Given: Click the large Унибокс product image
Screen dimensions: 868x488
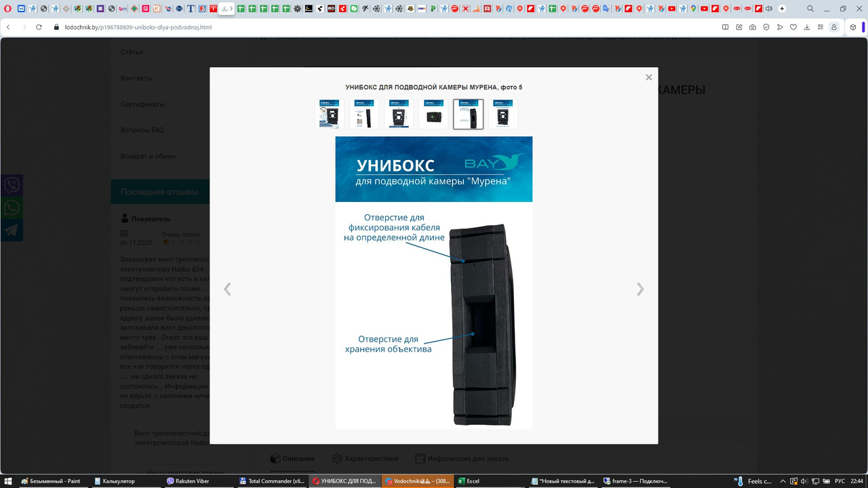Looking at the screenshot, I should [x=434, y=283].
